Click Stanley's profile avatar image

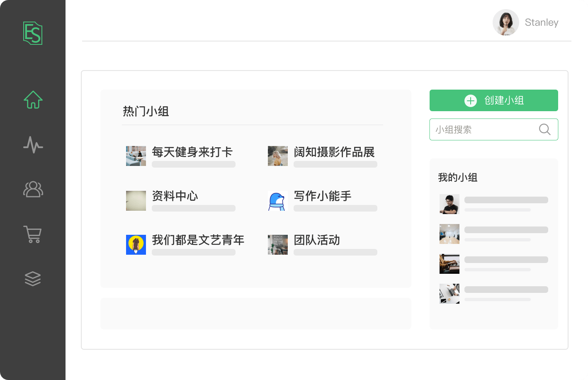point(506,22)
